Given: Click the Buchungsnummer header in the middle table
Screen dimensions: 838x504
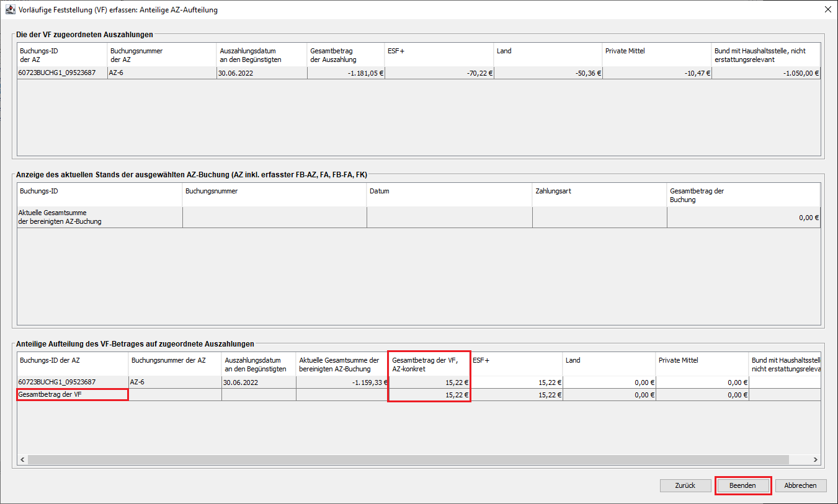Looking at the screenshot, I should tap(275, 195).
